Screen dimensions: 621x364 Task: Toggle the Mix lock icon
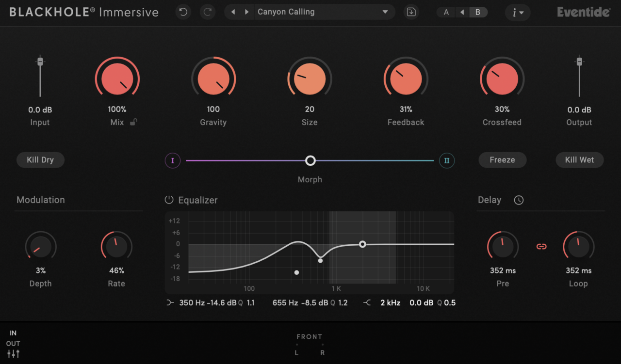click(x=134, y=122)
